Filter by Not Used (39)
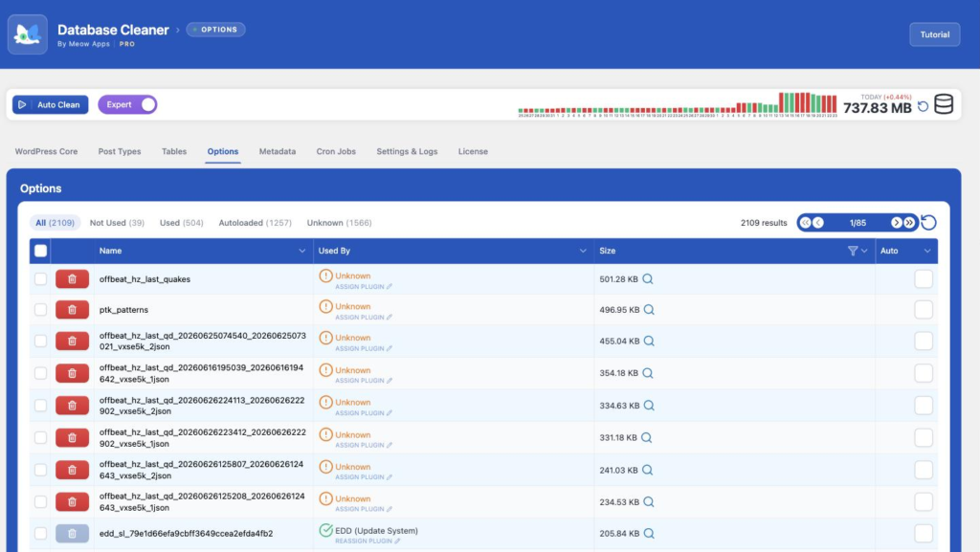The image size is (980, 552). [117, 223]
